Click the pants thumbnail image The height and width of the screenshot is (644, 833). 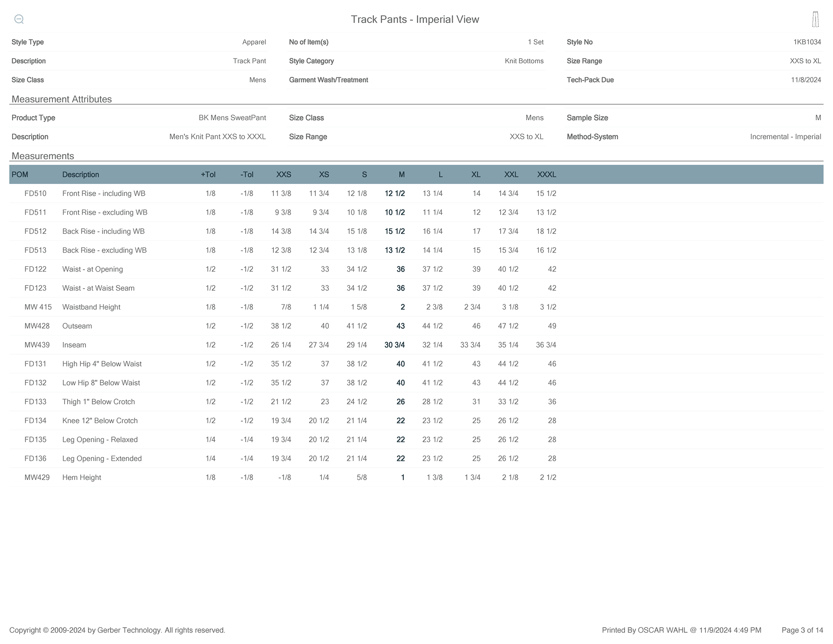(815, 20)
